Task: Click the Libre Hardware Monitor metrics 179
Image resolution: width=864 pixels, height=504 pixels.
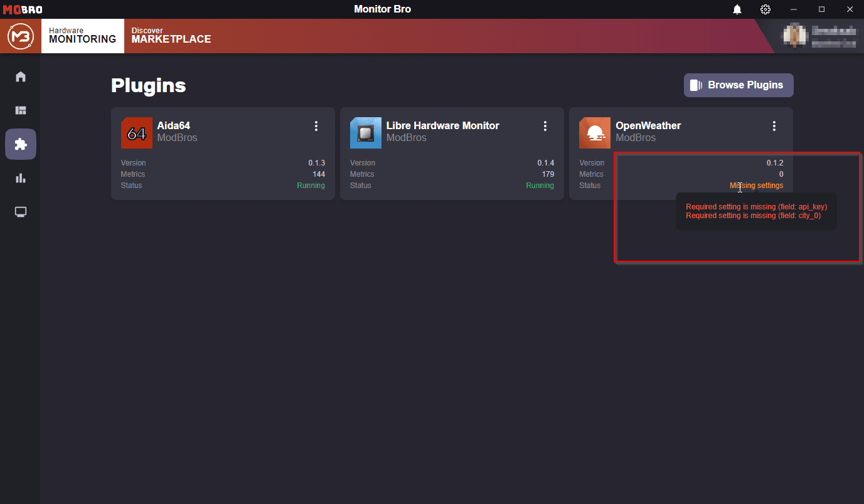Action: 548,174
